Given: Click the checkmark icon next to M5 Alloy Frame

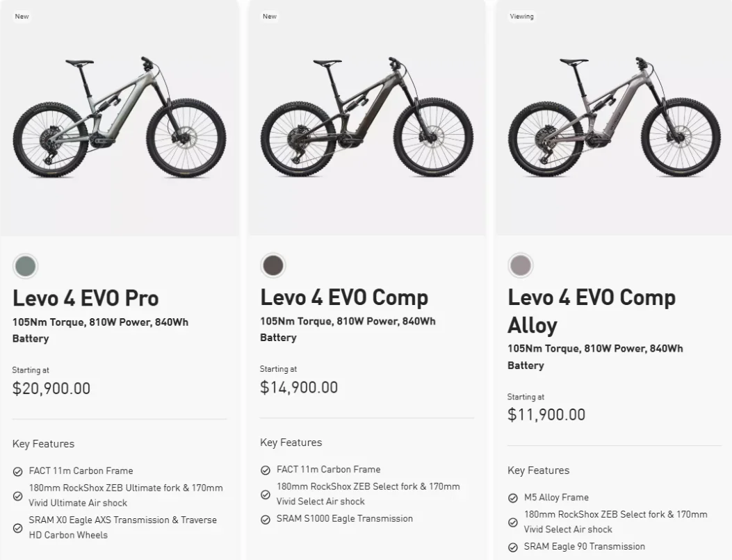Looking at the screenshot, I should pyautogui.click(x=512, y=498).
